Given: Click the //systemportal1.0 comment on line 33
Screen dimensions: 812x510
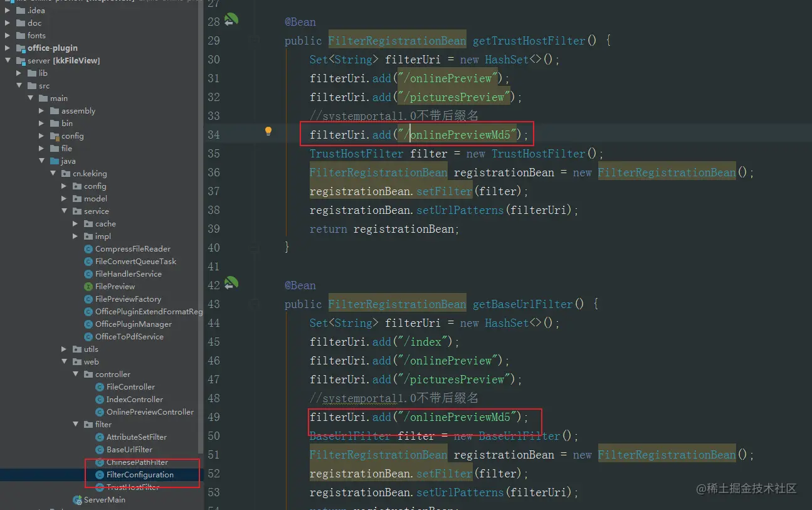Looking at the screenshot, I should [394, 116].
